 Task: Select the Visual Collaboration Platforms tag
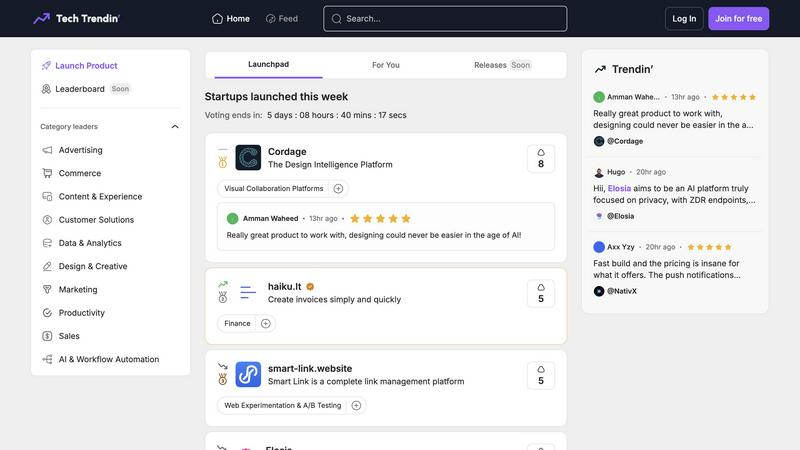tap(274, 189)
